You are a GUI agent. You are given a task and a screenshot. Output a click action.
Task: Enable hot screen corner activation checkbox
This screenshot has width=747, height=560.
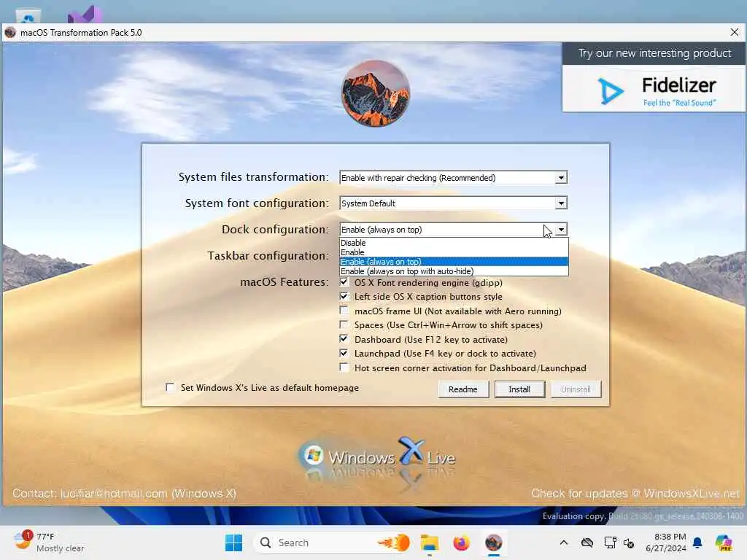click(x=344, y=367)
